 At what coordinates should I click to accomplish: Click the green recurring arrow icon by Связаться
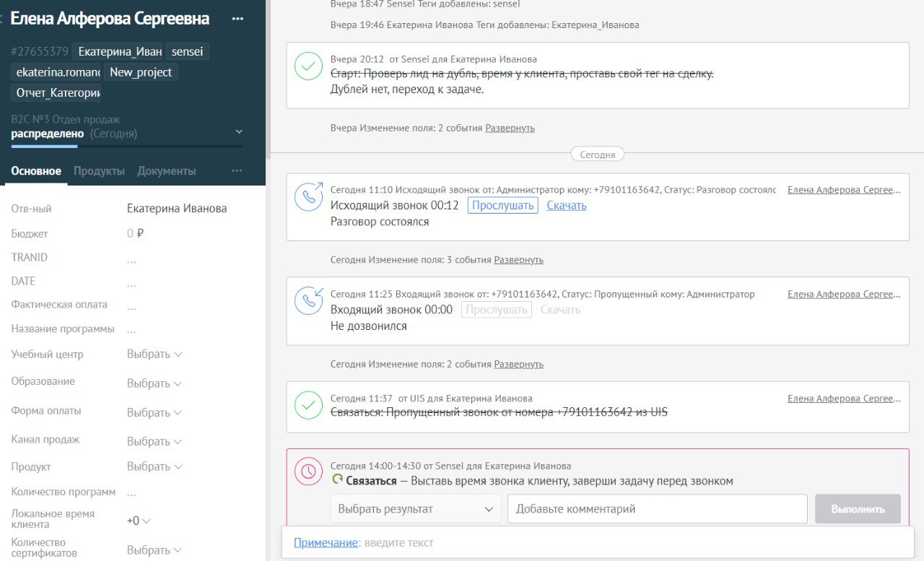(337, 480)
